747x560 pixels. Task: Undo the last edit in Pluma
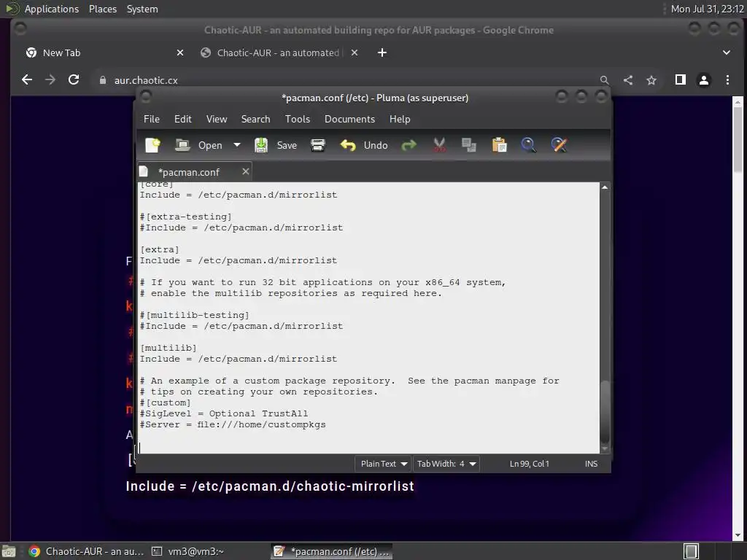coord(364,145)
